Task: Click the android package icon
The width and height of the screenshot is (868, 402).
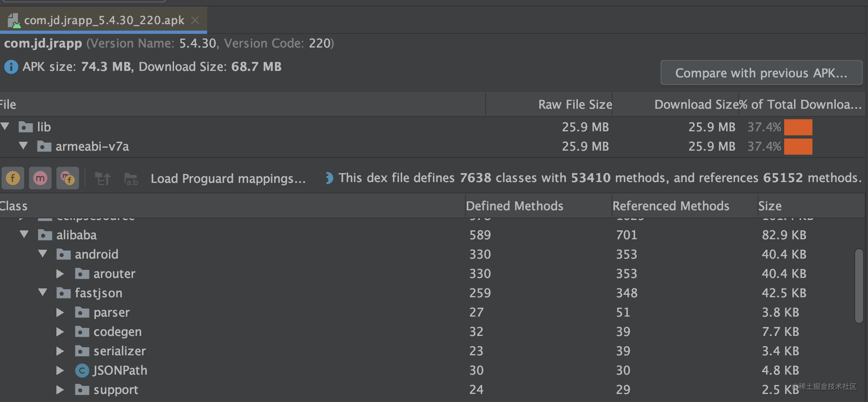Action: pyautogui.click(x=64, y=254)
